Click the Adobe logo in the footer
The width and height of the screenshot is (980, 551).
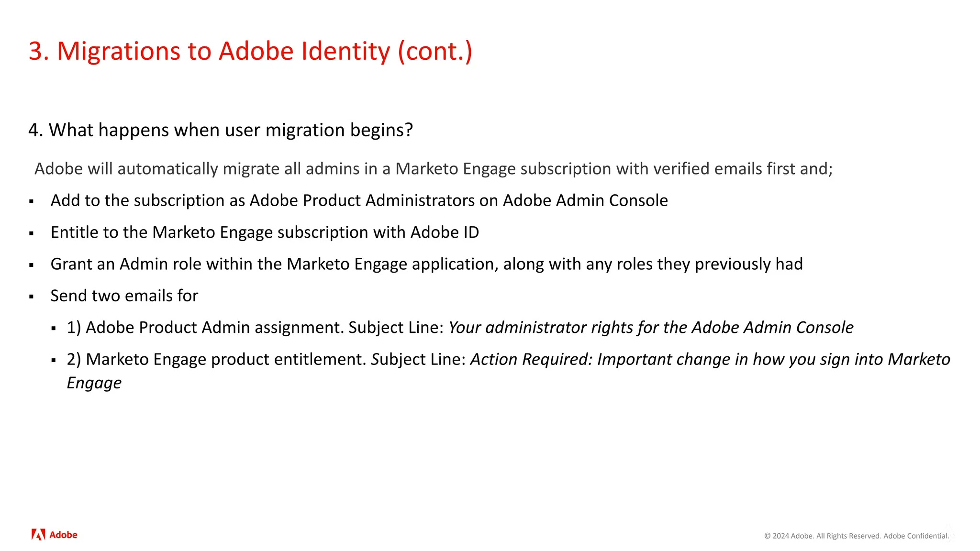tap(54, 535)
